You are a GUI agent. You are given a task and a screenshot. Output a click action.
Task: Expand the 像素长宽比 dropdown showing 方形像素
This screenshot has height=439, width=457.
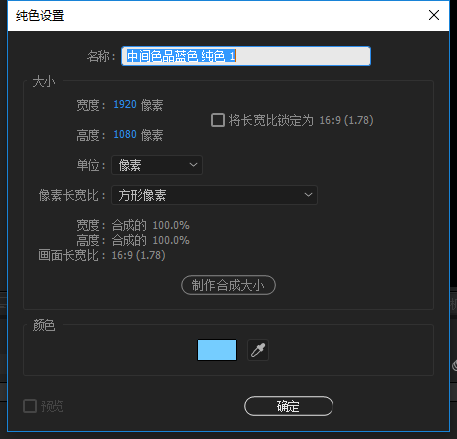point(214,195)
